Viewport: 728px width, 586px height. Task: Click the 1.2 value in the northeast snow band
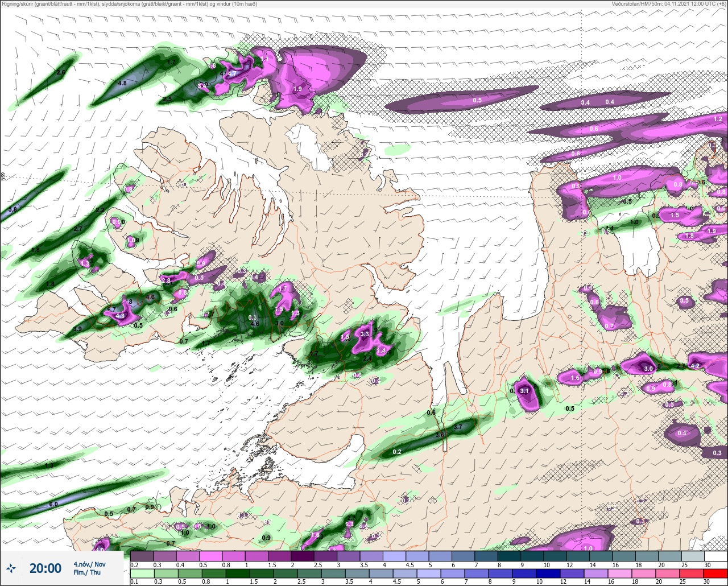pos(718,119)
